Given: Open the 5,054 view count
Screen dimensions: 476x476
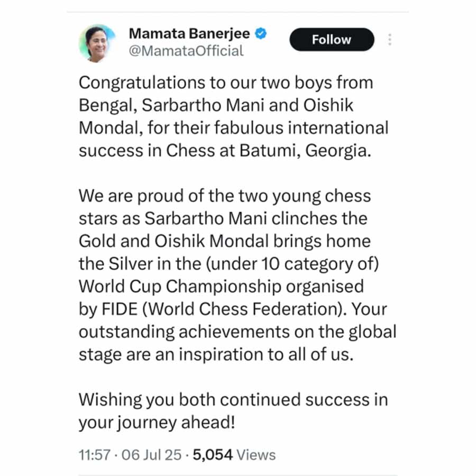Looking at the screenshot, I should pyautogui.click(x=213, y=455).
